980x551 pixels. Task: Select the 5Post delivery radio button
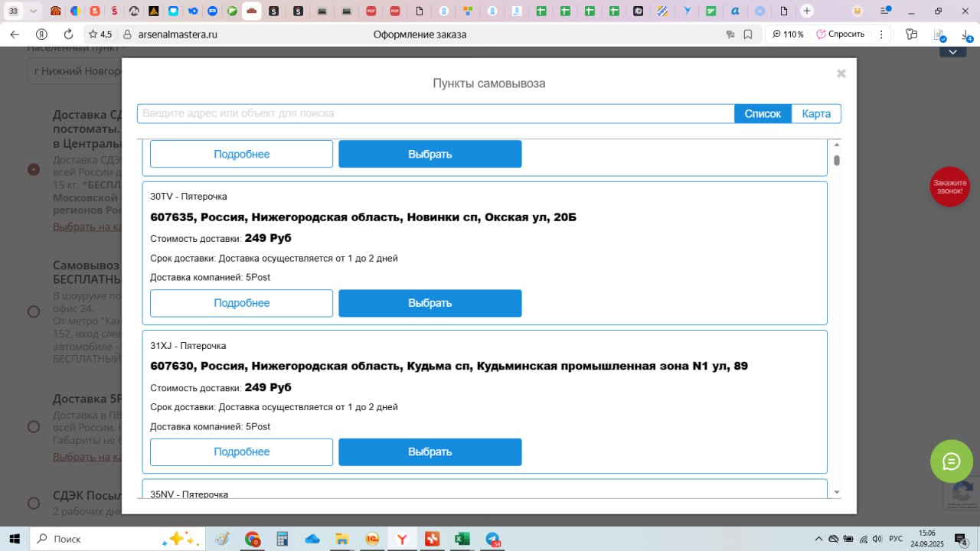tap(34, 426)
